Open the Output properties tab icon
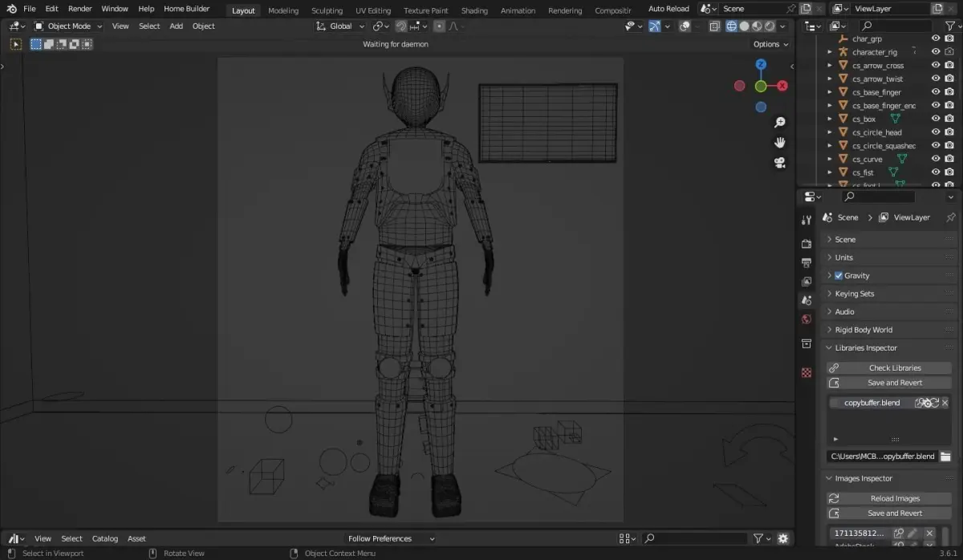Screen dimensions: 963x560 (x=807, y=262)
